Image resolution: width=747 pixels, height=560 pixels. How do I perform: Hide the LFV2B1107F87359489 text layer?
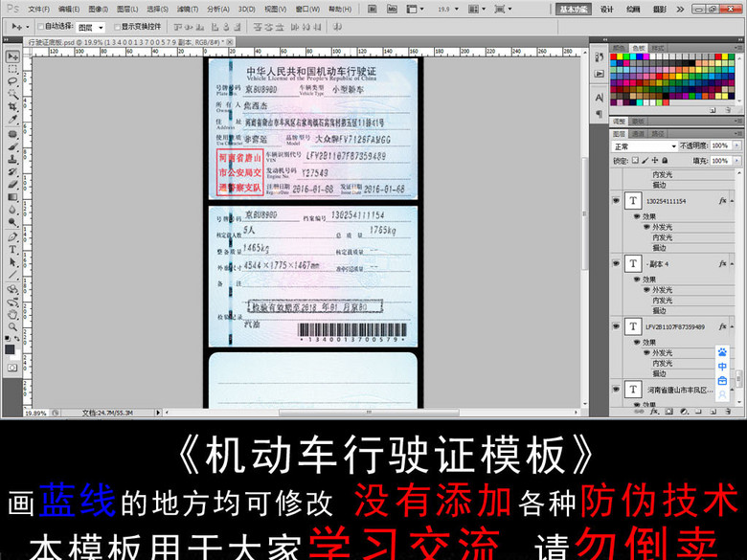pyautogui.click(x=616, y=326)
